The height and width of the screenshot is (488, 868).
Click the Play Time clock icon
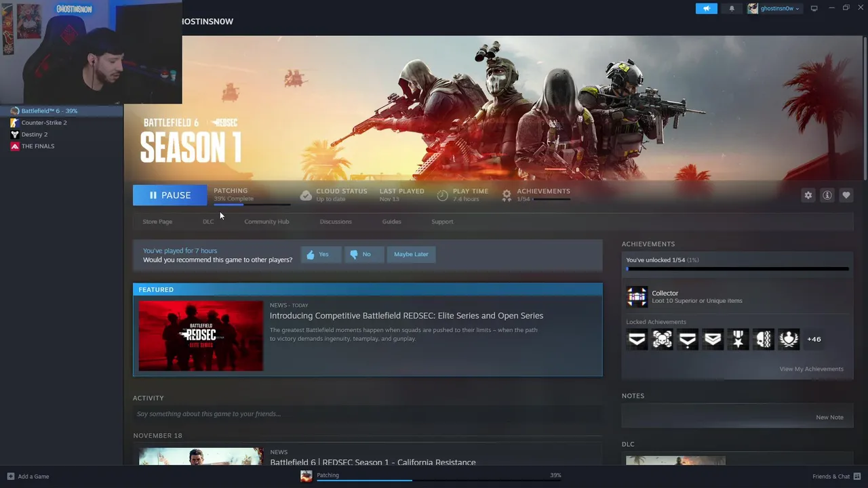click(x=443, y=195)
